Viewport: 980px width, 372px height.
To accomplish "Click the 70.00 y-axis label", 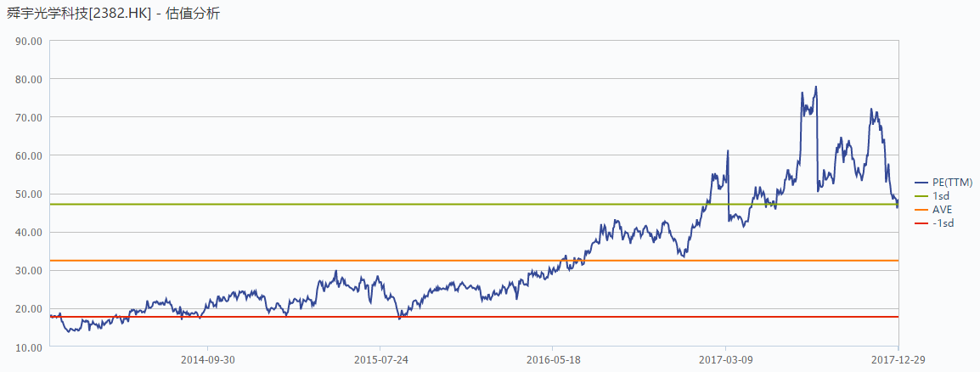I will click(x=28, y=117).
